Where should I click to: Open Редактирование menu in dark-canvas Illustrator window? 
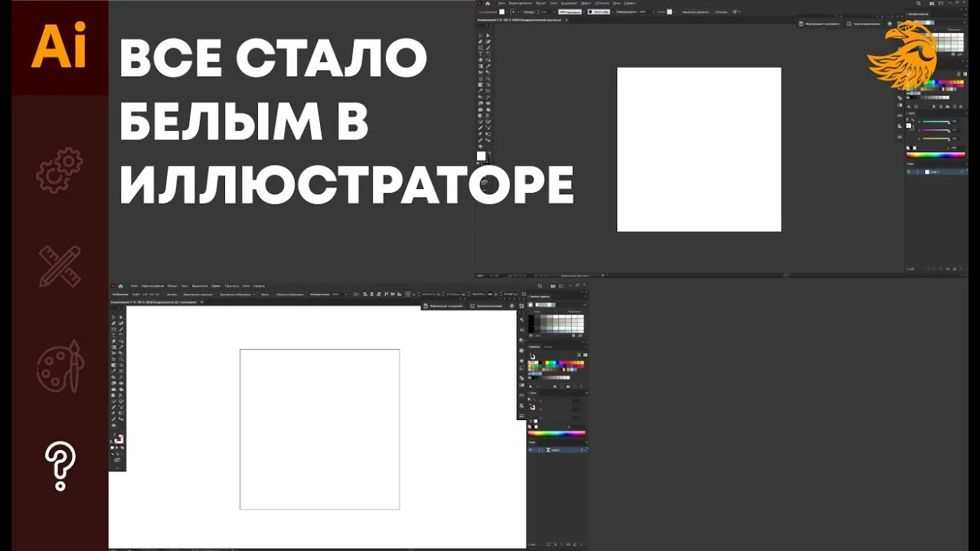tap(521, 3)
